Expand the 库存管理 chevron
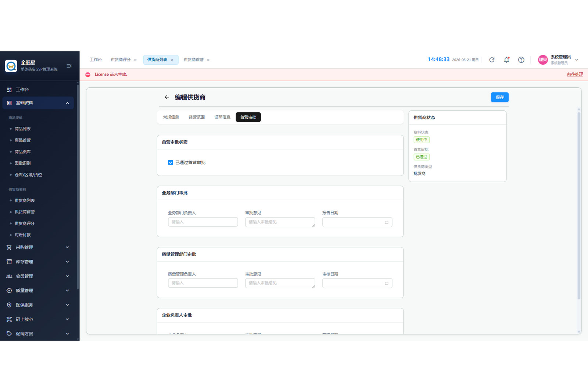This screenshot has height=392, width=588. pos(67,262)
